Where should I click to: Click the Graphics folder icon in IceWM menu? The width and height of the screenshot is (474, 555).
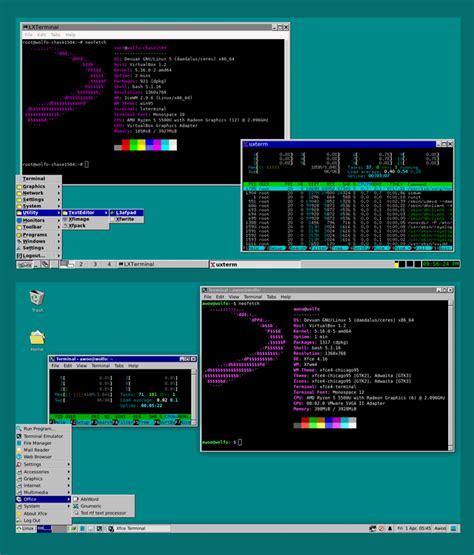coord(19,187)
